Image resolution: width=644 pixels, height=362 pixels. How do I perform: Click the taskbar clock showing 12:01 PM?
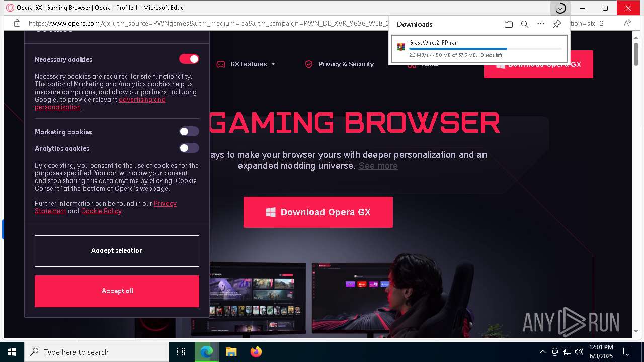click(x=601, y=352)
